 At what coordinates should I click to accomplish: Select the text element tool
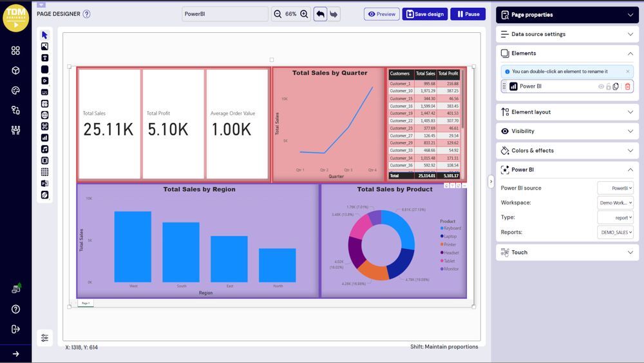pyautogui.click(x=45, y=58)
